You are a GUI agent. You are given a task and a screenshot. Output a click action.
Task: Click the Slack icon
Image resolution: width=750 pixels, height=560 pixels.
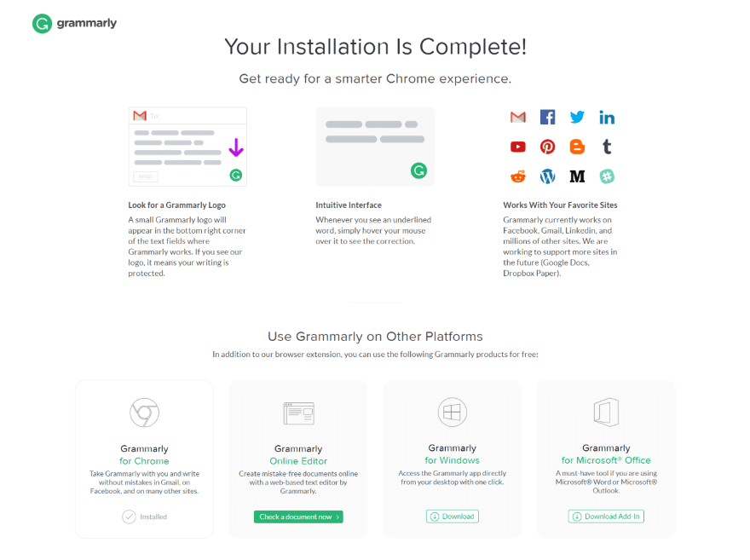pyautogui.click(x=607, y=176)
